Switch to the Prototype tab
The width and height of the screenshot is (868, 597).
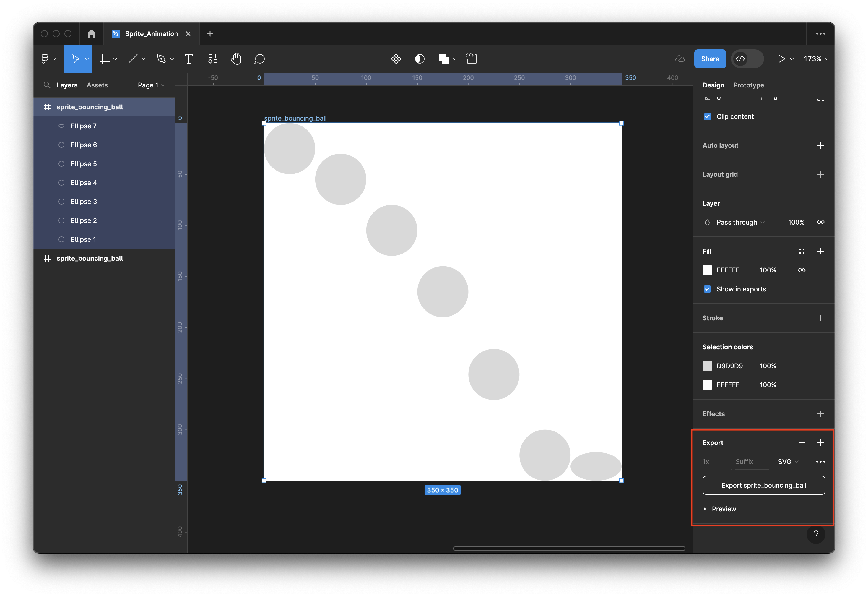click(748, 85)
